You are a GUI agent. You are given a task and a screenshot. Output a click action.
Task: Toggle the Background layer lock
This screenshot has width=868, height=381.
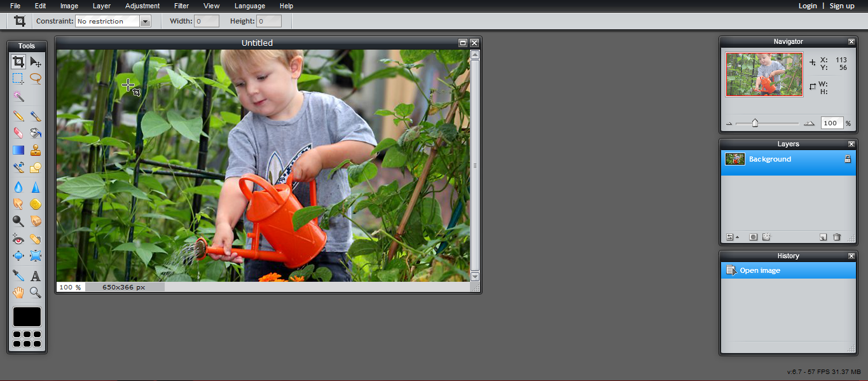tap(848, 159)
